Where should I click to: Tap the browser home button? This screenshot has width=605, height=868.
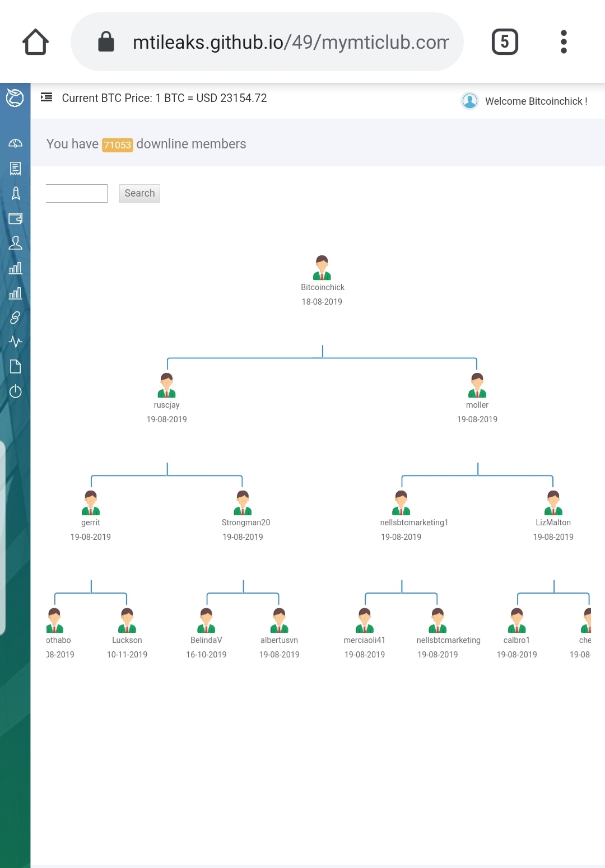point(35,42)
